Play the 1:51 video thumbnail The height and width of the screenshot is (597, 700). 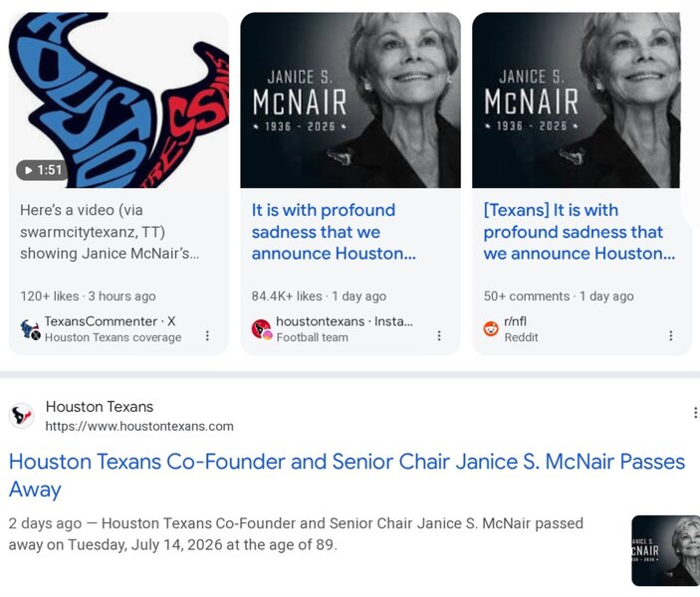(118, 99)
